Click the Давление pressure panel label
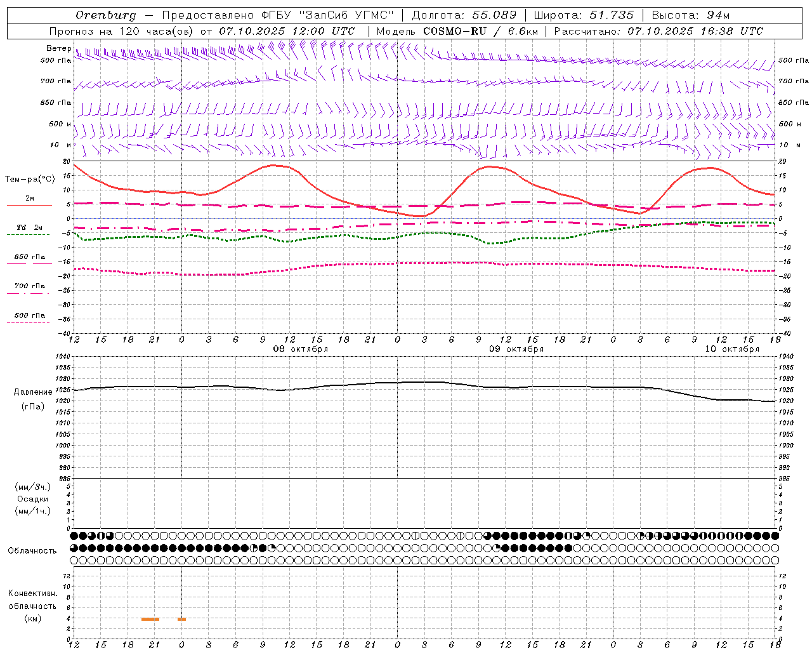Image resolution: width=812 pixels, height=650 pixels. [x=33, y=392]
